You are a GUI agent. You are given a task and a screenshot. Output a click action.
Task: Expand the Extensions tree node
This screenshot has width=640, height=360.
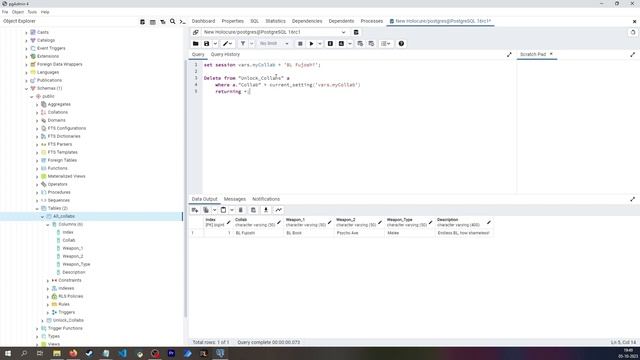pos(27,56)
